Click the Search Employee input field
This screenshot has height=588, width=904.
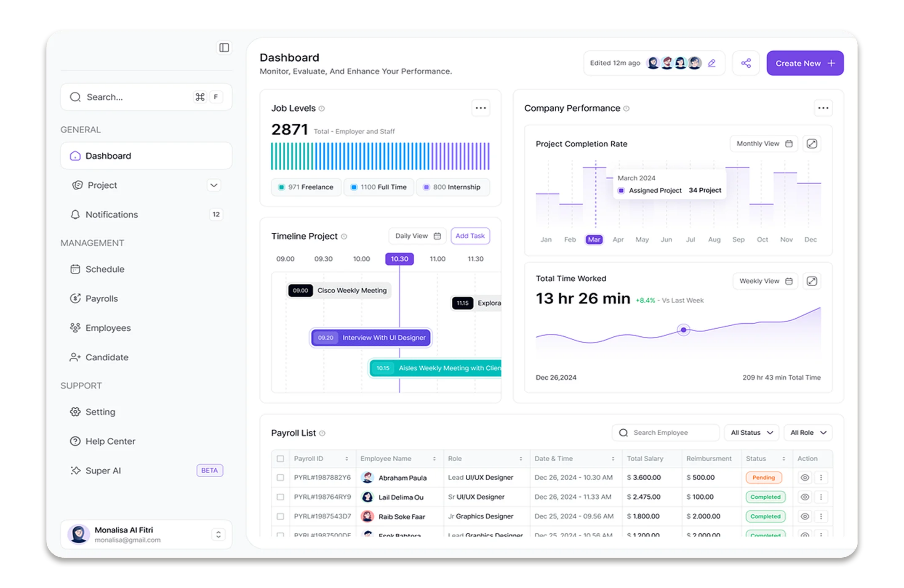pos(666,433)
